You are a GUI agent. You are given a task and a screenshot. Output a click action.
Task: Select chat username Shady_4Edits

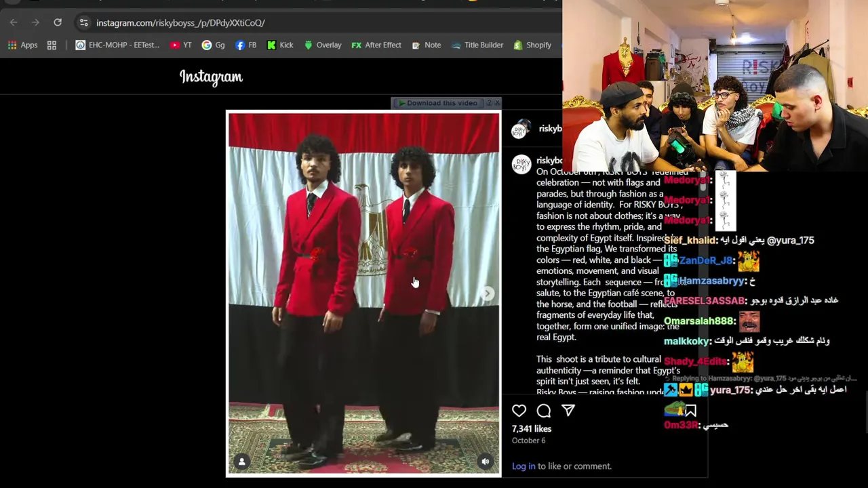(696, 361)
